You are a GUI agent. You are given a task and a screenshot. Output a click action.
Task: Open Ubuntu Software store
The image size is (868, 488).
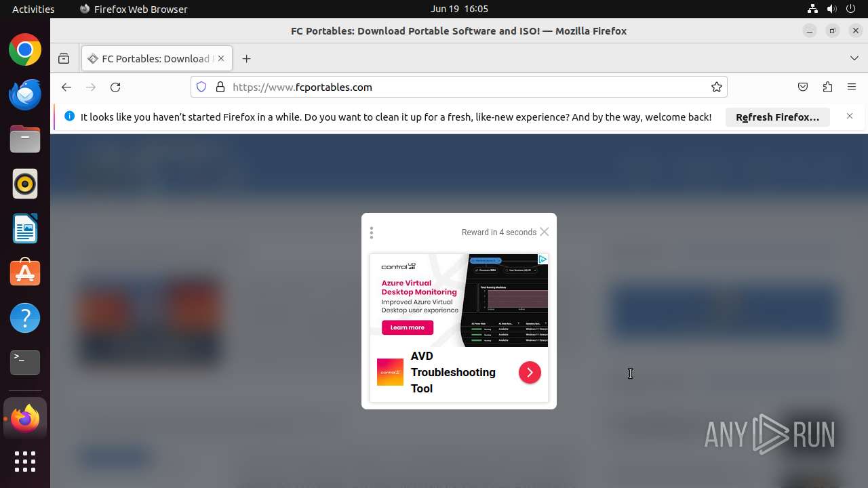25,273
